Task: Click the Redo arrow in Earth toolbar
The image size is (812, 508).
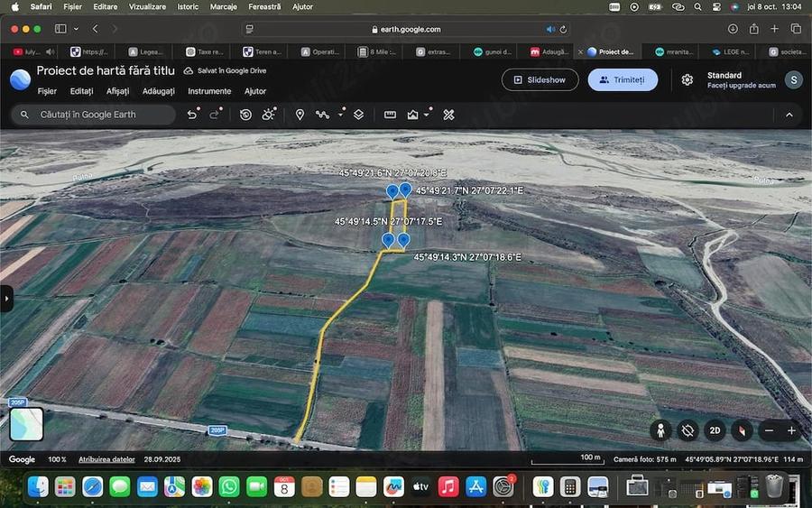Action: 214,115
